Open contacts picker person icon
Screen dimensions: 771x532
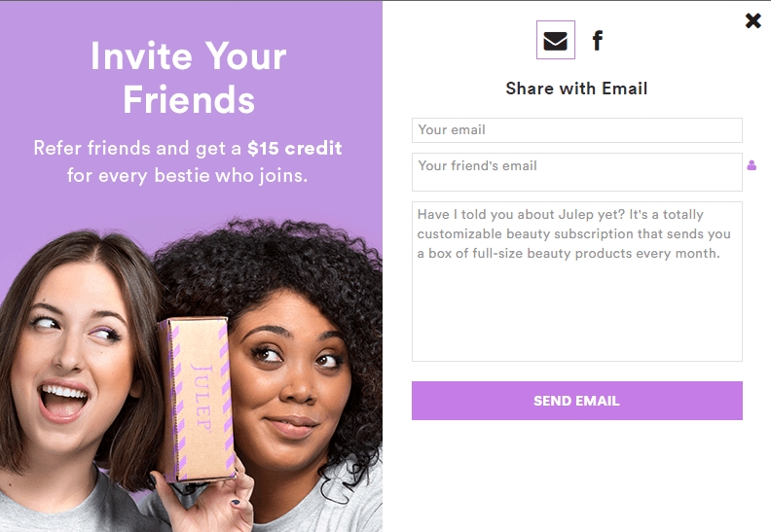click(752, 165)
